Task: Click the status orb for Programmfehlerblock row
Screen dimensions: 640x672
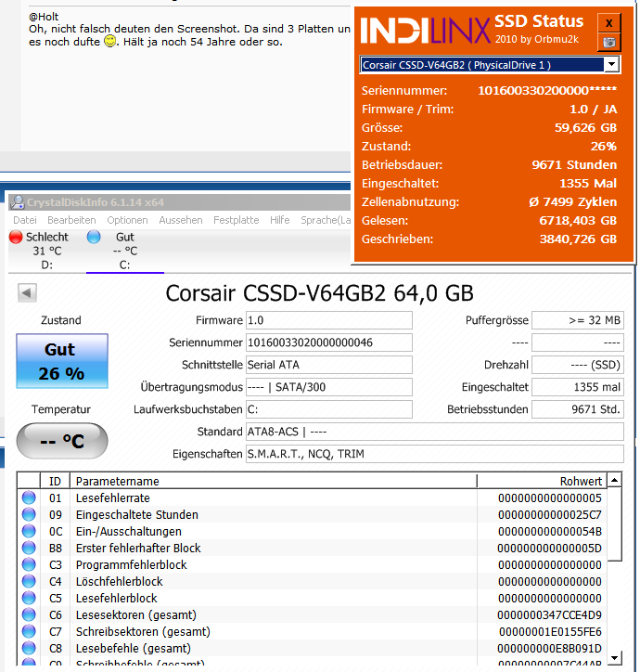Action: click(29, 564)
